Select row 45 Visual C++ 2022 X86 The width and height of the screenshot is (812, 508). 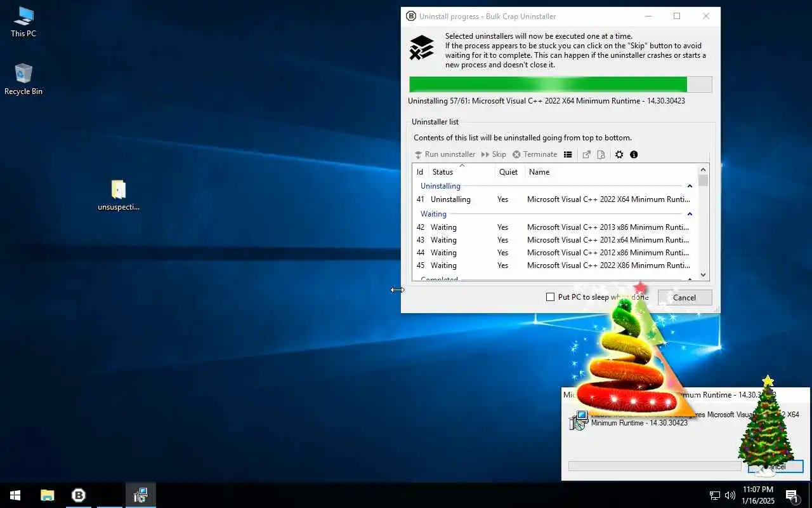tap(554, 265)
